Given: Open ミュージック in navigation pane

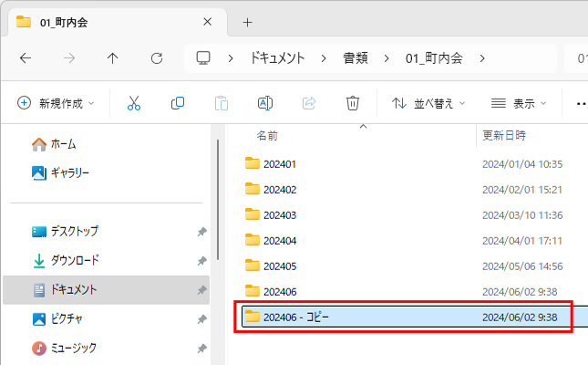Looking at the screenshot, I should 64,348.
